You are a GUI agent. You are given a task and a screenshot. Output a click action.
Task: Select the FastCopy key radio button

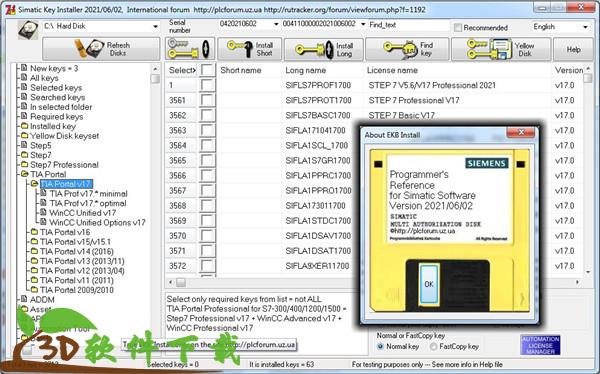pos(433,346)
